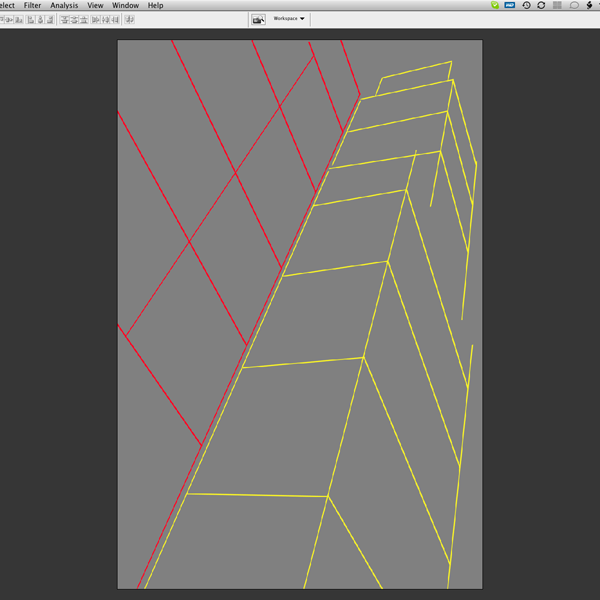Click the speech bubble menu bar icon
Screen dimensions: 600x600
coord(574,5)
